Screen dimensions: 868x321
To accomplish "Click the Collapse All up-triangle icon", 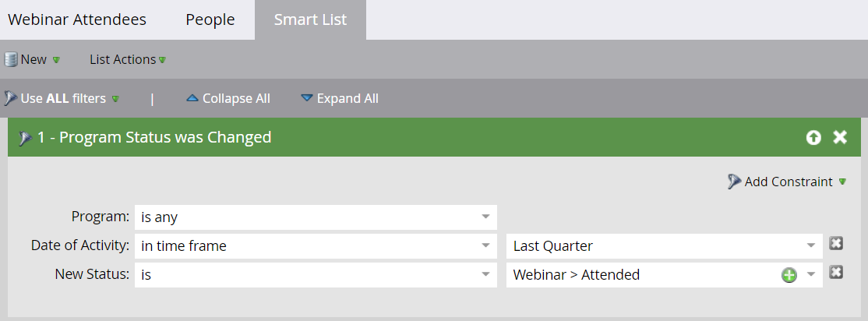I will pos(192,98).
